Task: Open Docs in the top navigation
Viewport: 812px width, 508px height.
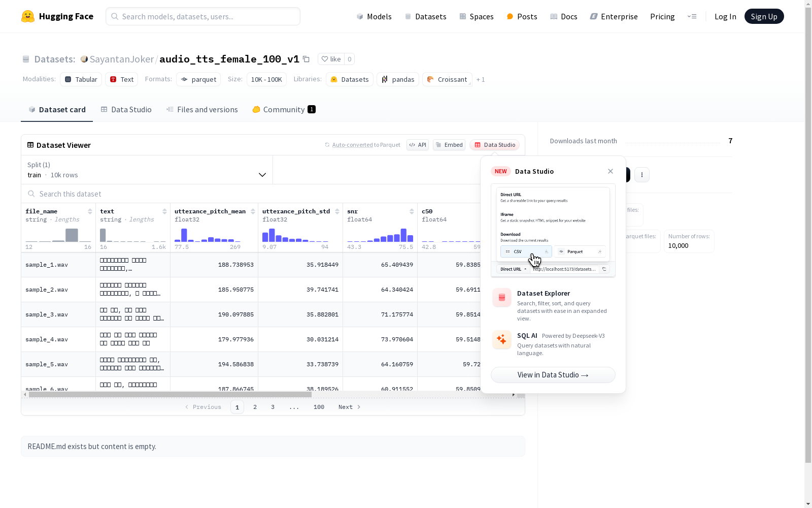Action: pos(563,16)
